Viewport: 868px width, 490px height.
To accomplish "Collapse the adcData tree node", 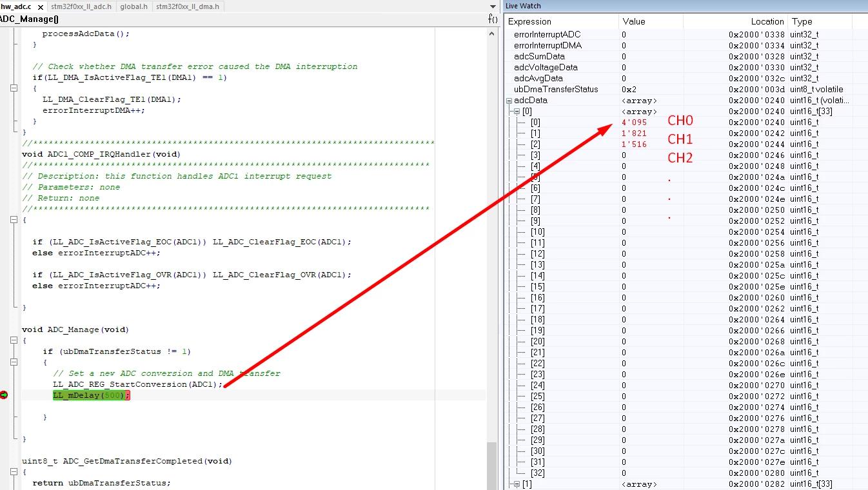I will coord(509,101).
